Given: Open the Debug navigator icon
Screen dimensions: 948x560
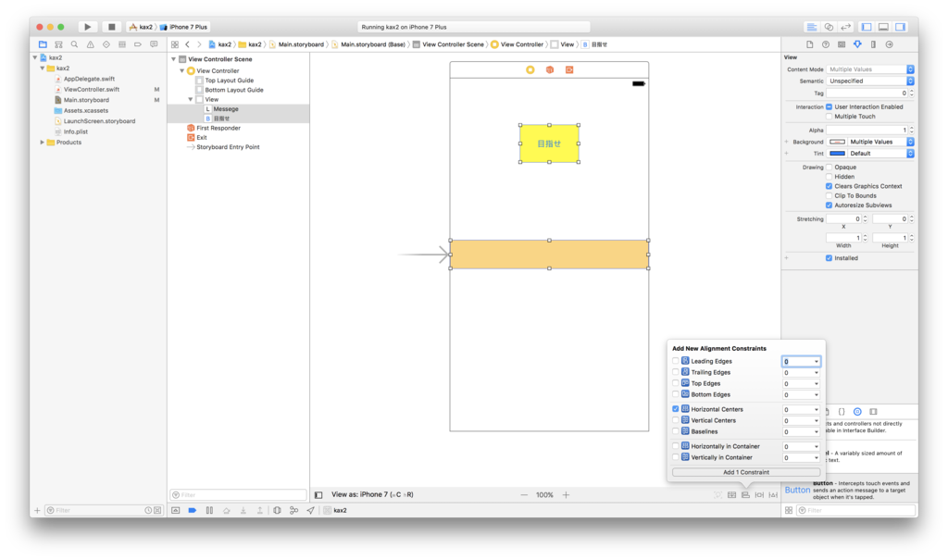Looking at the screenshot, I should (x=122, y=44).
